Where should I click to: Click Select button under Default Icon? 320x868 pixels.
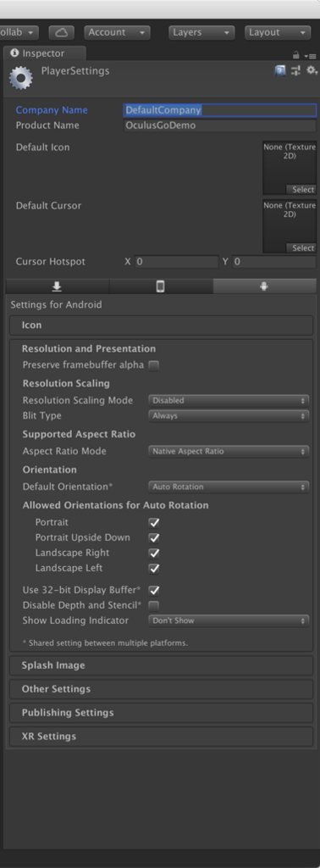click(x=301, y=189)
